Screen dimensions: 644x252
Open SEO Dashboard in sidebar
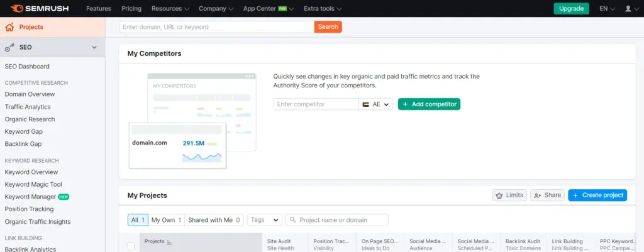[27, 67]
